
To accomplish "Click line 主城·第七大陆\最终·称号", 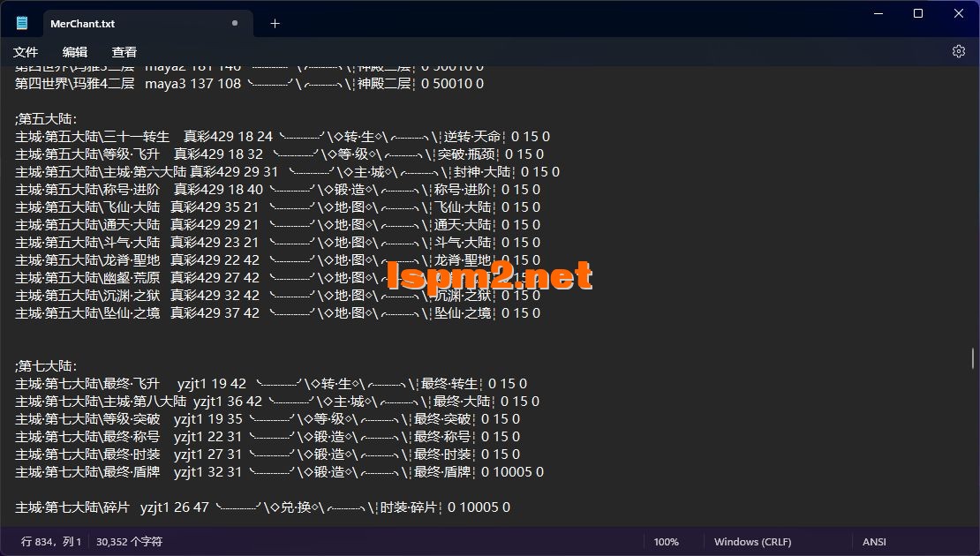I will 268,436.
